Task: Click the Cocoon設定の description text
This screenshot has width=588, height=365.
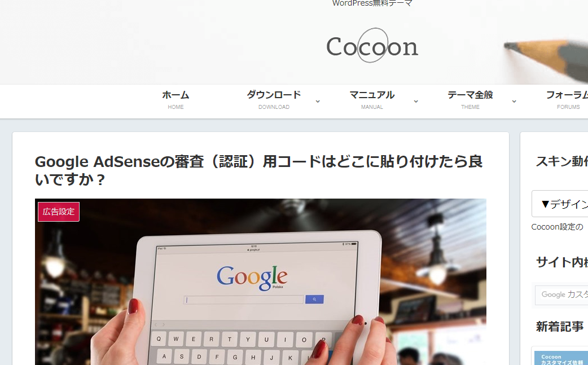Action: (558, 227)
